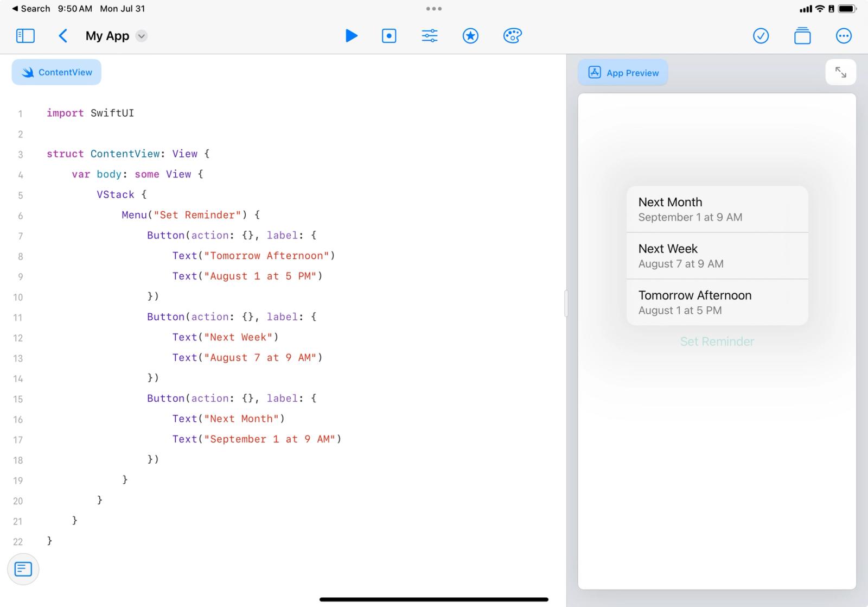Click Text("August 1 at 5 PM") line
Screen dimensions: 868x607
[247, 276]
